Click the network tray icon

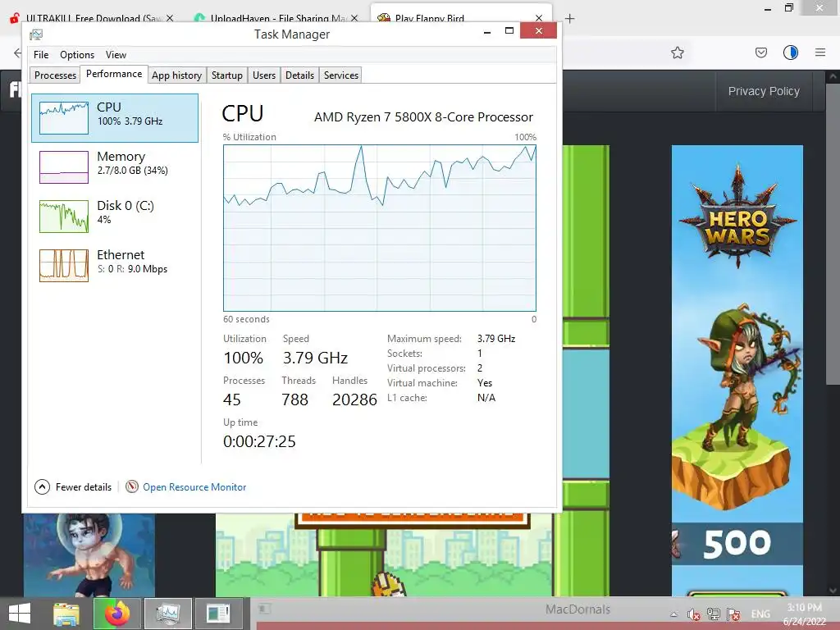tap(714, 614)
